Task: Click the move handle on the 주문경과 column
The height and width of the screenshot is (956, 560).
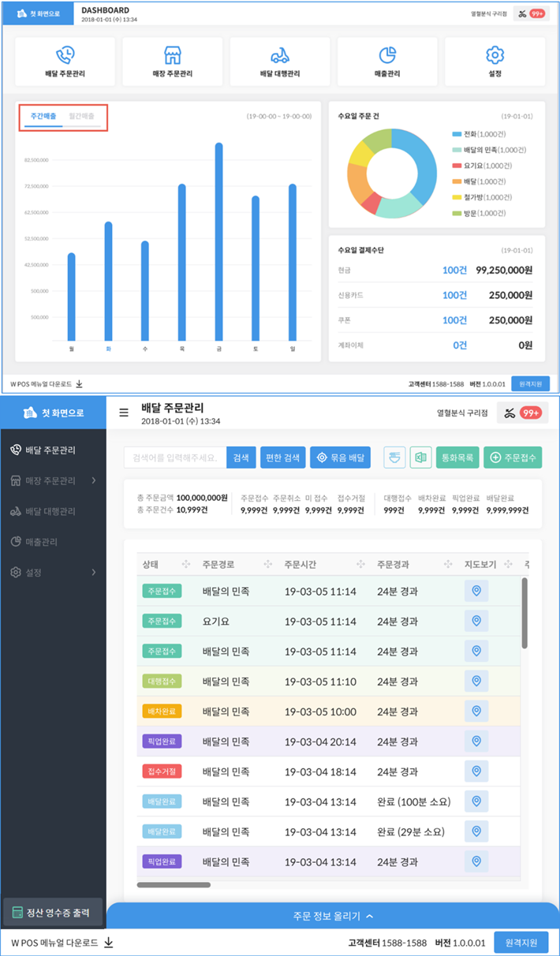Action: tap(450, 564)
